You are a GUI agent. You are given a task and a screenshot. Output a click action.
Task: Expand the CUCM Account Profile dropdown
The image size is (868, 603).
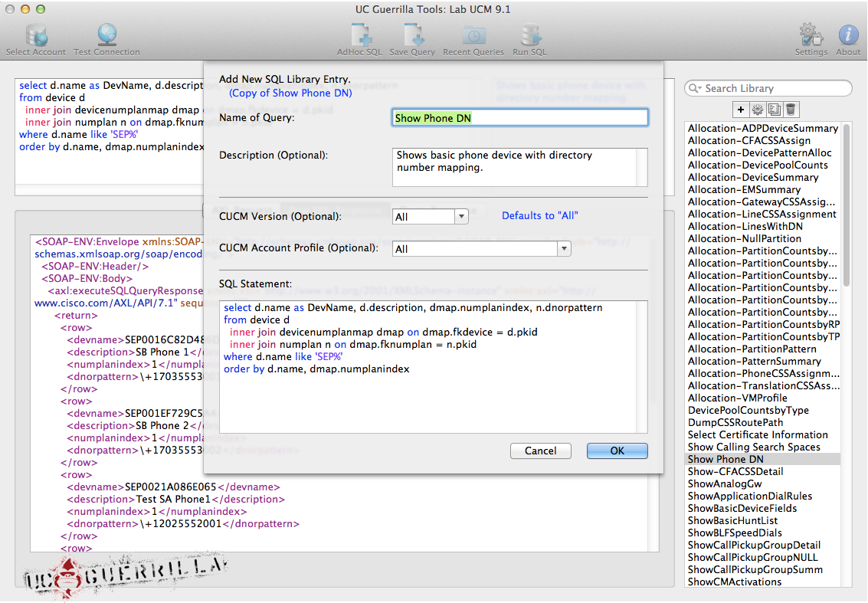click(x=564, y=248)
